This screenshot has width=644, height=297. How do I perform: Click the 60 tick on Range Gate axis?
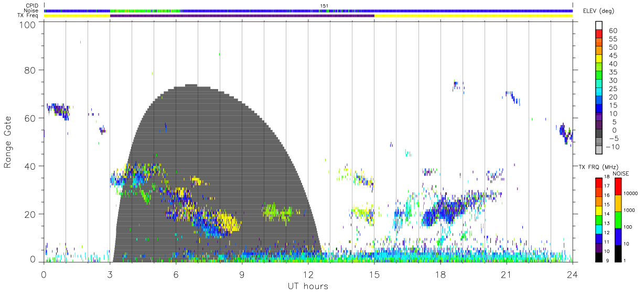31,118
